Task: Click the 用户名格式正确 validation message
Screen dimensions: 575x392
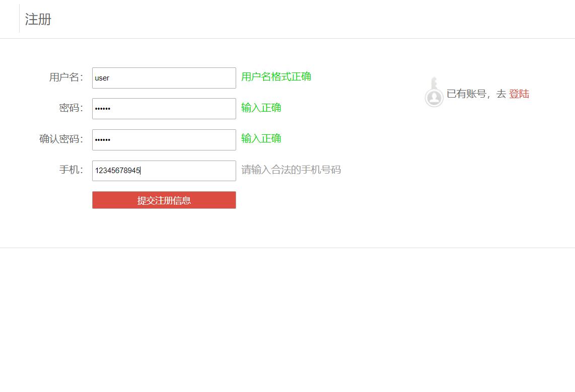Action: (x=275, y=76)
